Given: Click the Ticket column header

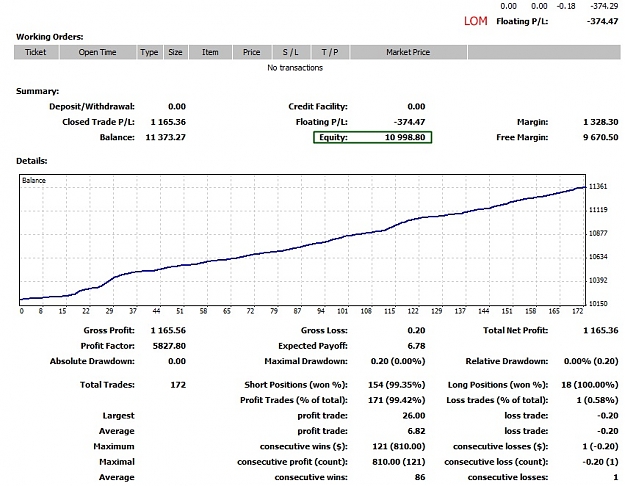Looking at the screenshot, I should [36, 52].
